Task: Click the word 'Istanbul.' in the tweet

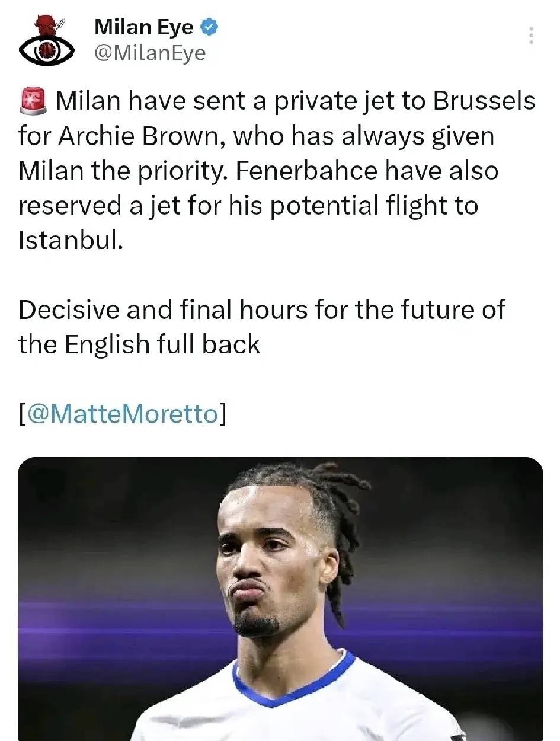Action: 71,241
